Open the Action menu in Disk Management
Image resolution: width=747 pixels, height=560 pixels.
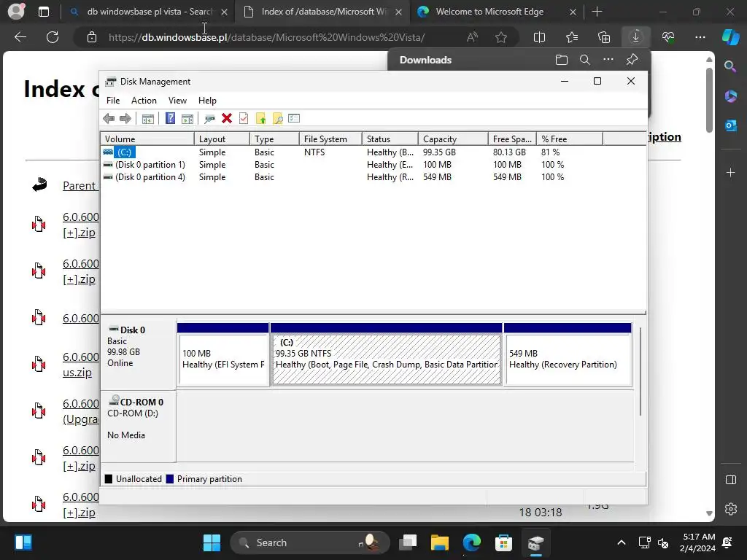click(144, 101)
